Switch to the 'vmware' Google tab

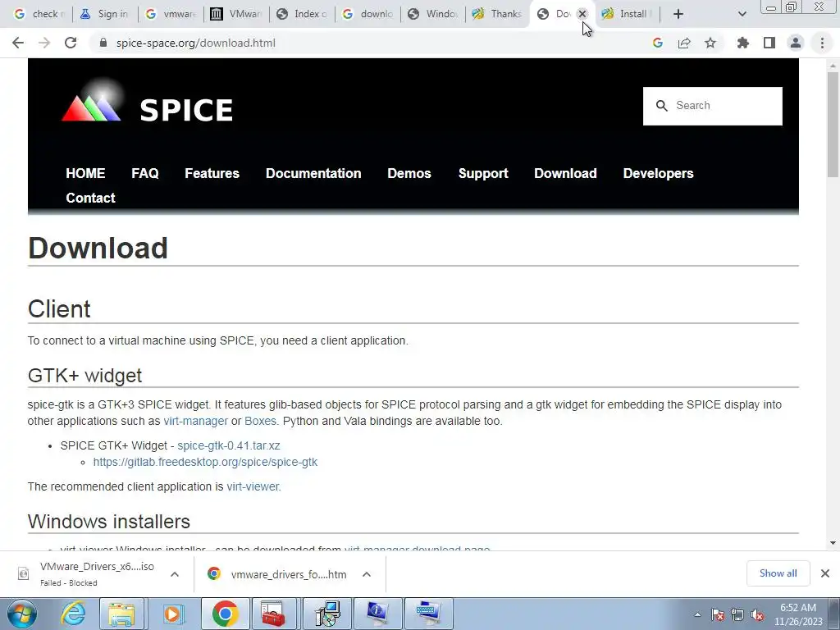[x=171, y=14]
